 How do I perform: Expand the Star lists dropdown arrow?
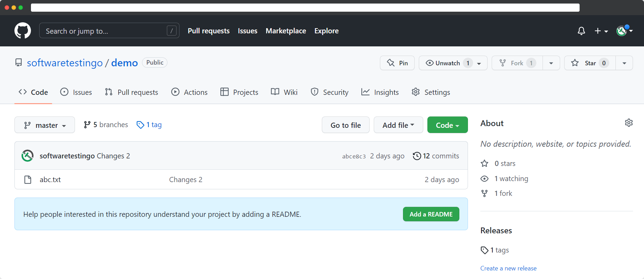point(624,63)
